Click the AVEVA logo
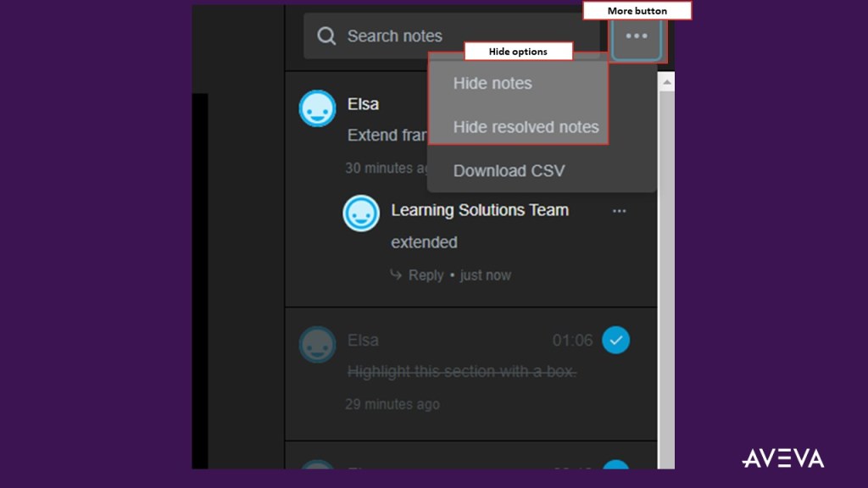 pos(782,458)
